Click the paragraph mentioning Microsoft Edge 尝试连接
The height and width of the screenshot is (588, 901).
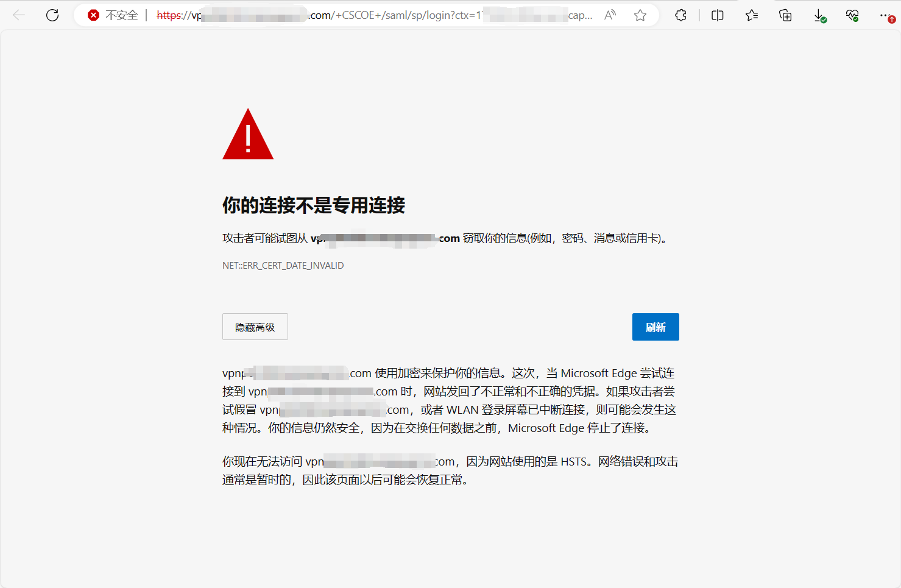click(450, 400)
